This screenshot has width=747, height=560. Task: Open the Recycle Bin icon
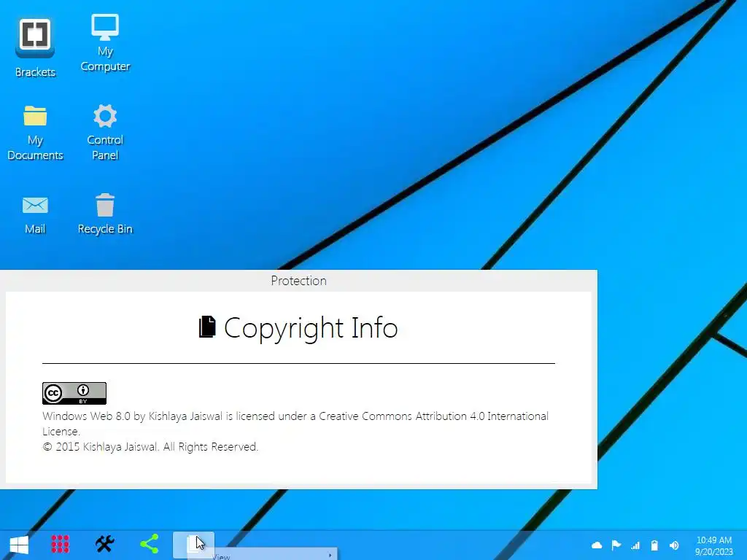pyautogui.click(x=105, y=214)
